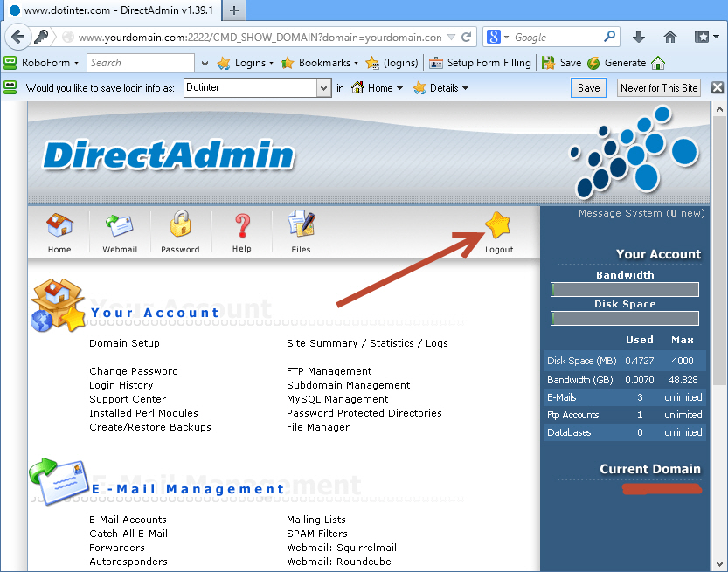728x572 pixels.
Task: Click the RoboForm logo icon in toolbar
Action: 10,63
